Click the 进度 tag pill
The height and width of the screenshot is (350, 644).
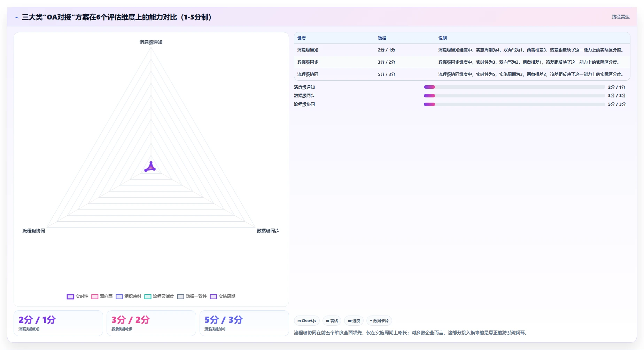354,321
